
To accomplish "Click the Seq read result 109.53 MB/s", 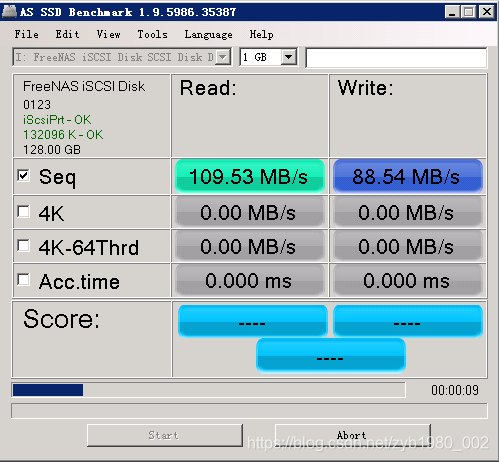I will (x=250, y=176).
